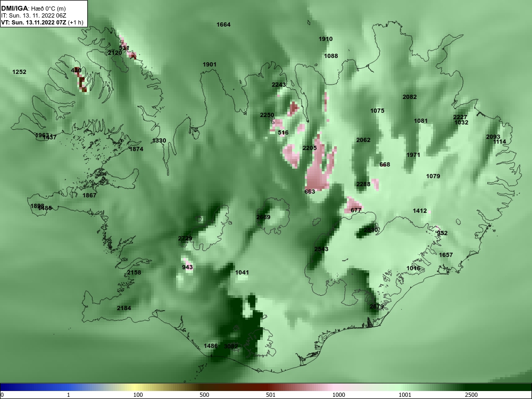This screenshot has height=399, width=532.
Task: Select the Snæfellsnes value 1485
Action: pos(45,208)
